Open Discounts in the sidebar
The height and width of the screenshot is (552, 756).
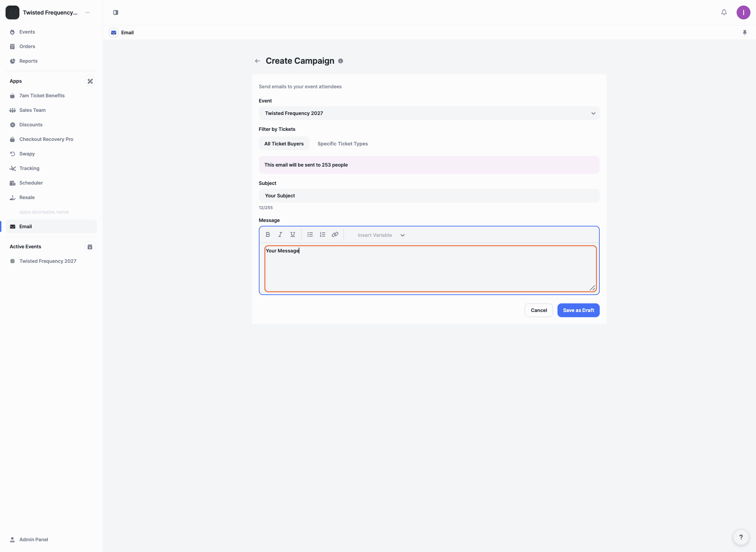(31, 125)
